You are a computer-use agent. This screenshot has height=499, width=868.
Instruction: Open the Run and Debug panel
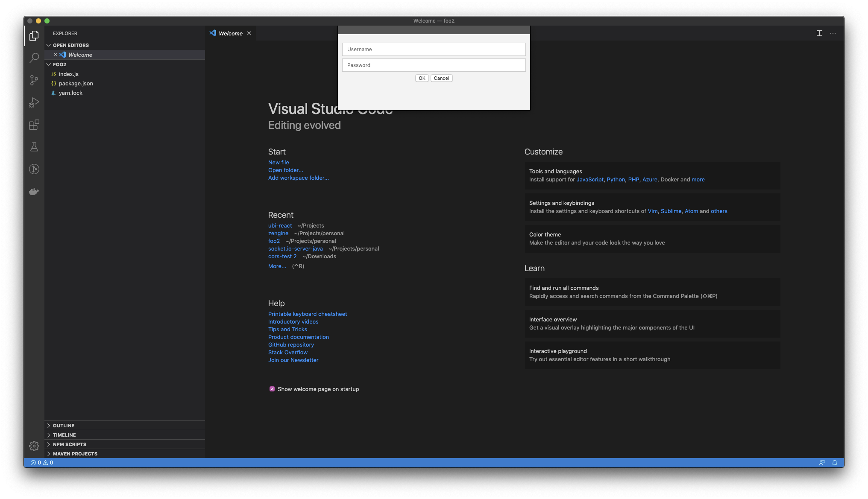tap(34, 102)
